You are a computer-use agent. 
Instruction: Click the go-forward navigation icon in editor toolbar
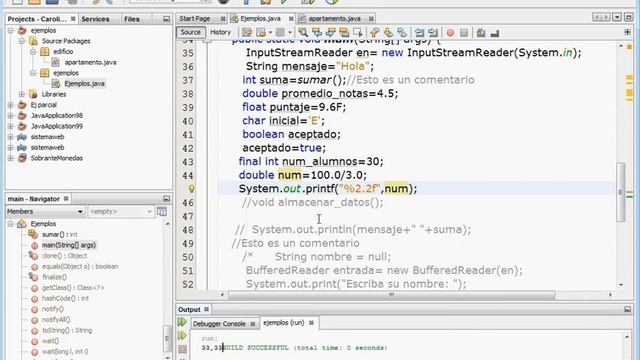pos(280,32)
